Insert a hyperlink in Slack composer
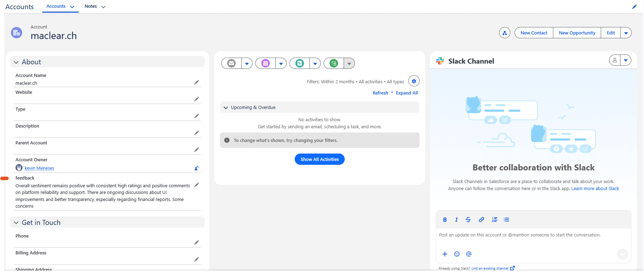 coord(482,220)
